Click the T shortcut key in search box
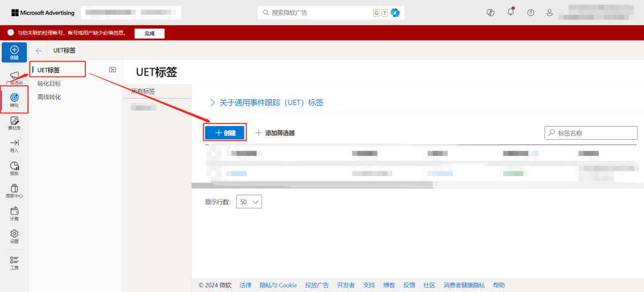The height and width of the screenshot is (292, 644). (x=385, y=13)
